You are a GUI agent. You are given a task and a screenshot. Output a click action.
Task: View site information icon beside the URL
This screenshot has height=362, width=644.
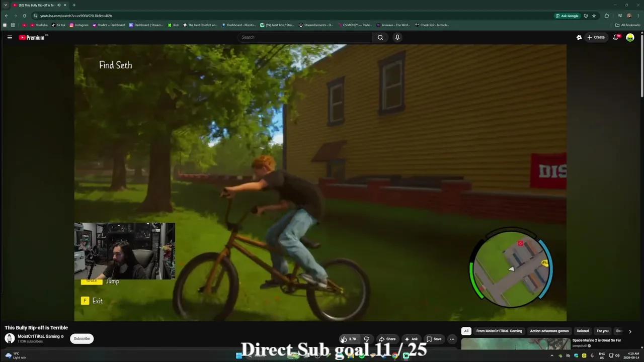pos(35,16)
